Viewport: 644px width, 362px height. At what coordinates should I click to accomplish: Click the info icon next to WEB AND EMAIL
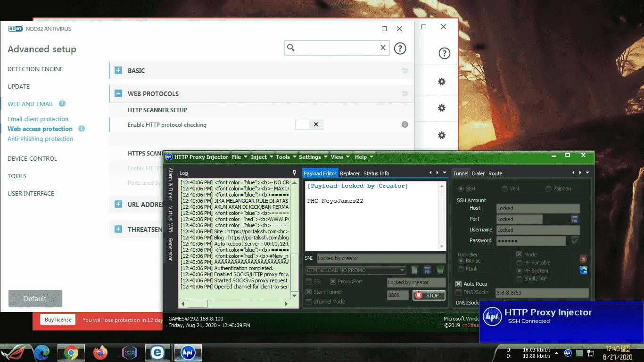62,104
